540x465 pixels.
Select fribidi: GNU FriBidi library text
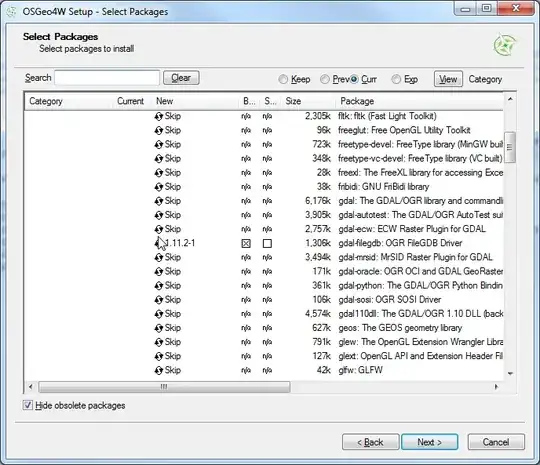[384, 187]
